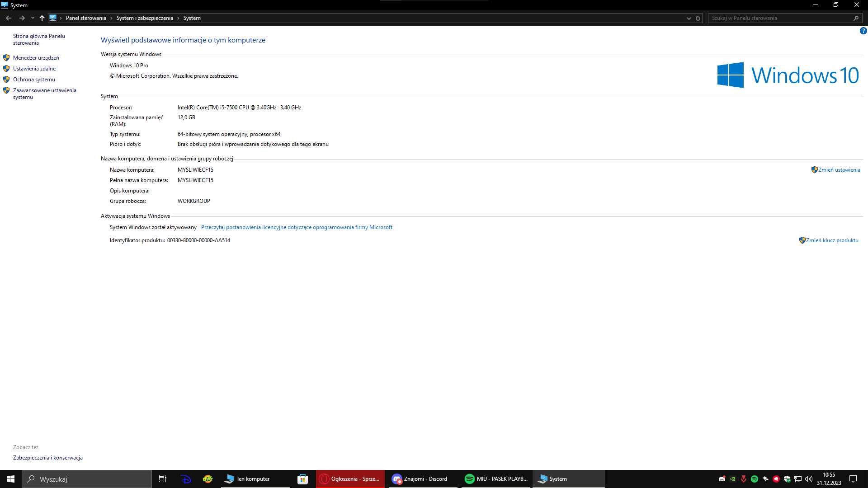Click computer icon in address bar

[x=53, y=18]
